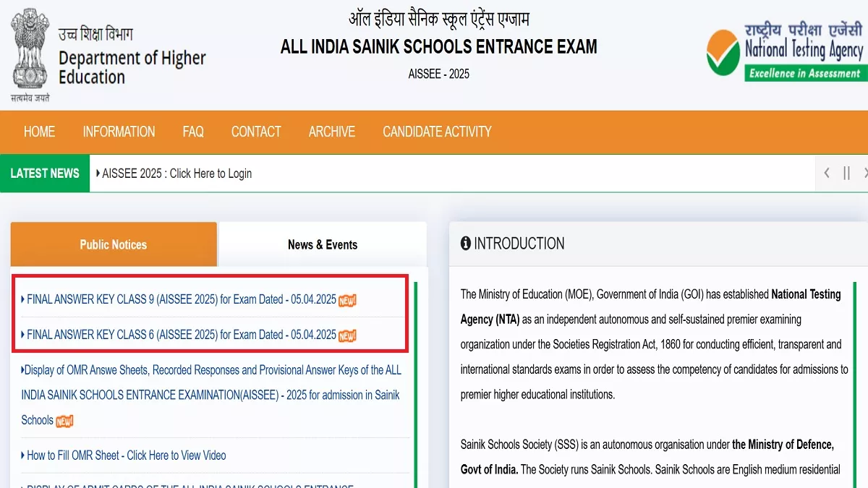Screen dimensions: 868x488
Task: Click NEW badge on Class 6 answer key
Action: tap(347, 335)
